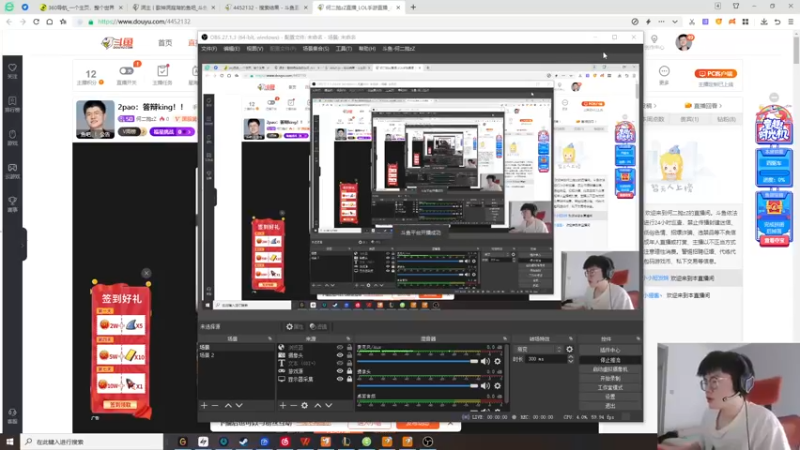
Task: Toggle visibility of the display capture source
Action: (x=340, y=380)
